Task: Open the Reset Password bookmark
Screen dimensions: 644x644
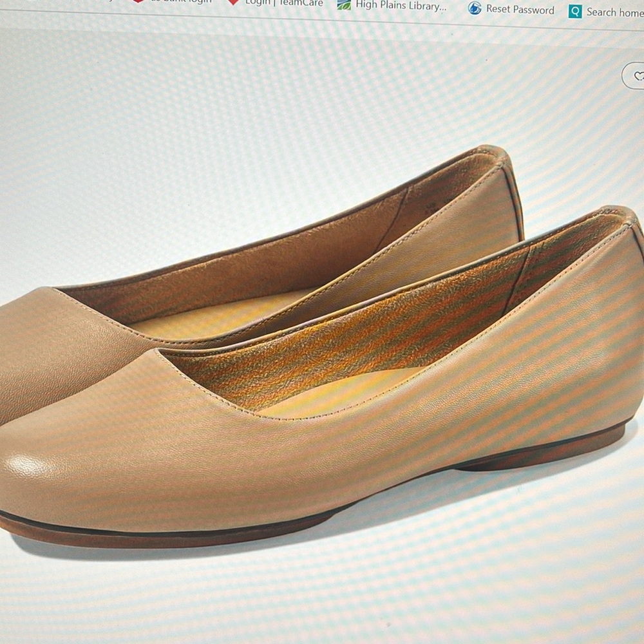Action: (511, 8)
